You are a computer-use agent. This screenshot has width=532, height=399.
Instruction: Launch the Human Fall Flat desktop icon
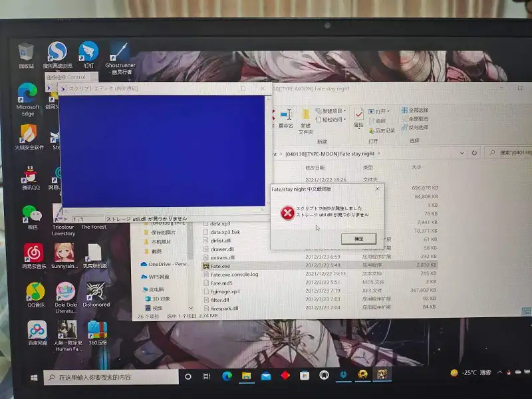68,336
